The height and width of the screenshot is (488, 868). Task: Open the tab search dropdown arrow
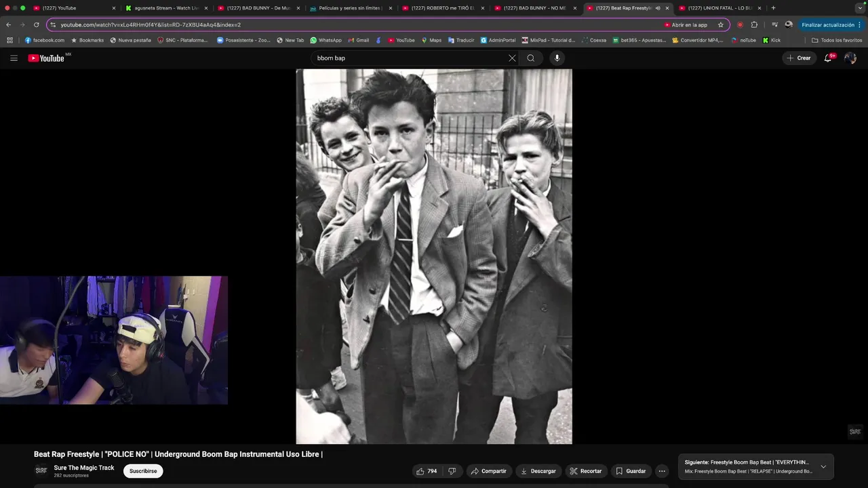pos(860,8)
